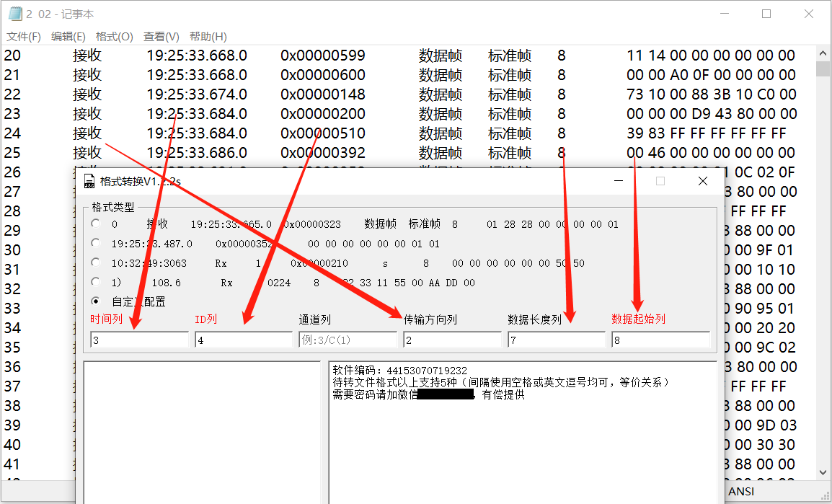Click the scrollbar up arrow
The height and width of the screenshot is (504, 832).
(x=823, y=52)
